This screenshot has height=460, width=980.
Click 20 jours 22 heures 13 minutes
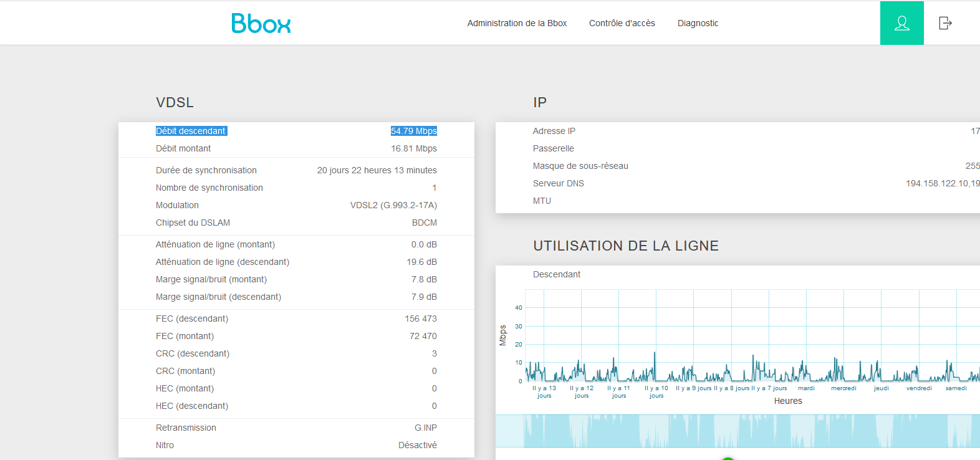point(377,170)
